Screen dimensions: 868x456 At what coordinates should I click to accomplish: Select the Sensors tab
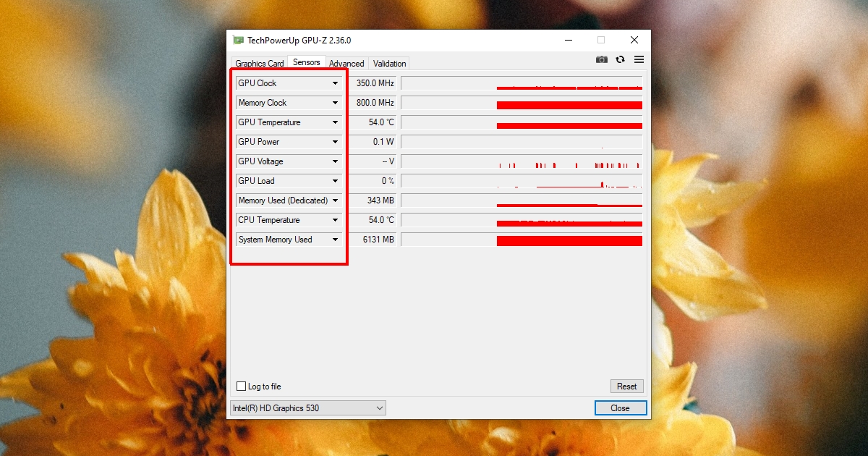[x=307, y=62]
